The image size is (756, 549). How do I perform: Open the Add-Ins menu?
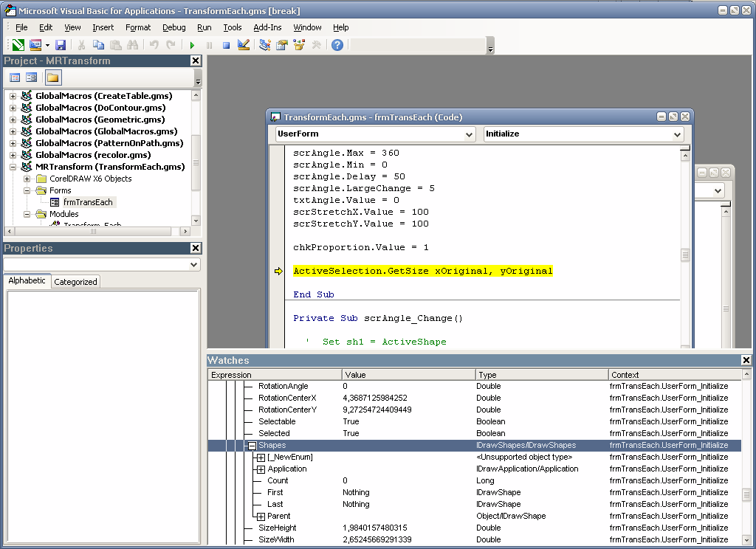pyautogui.click(x=267, y=27)
